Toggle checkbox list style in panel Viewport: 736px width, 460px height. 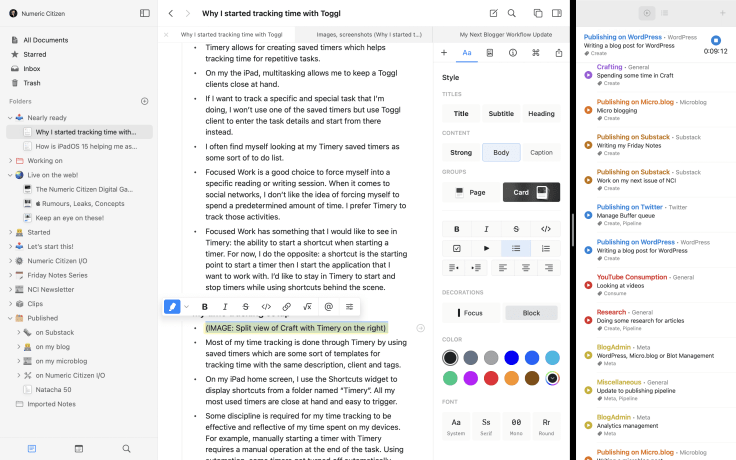457,248
